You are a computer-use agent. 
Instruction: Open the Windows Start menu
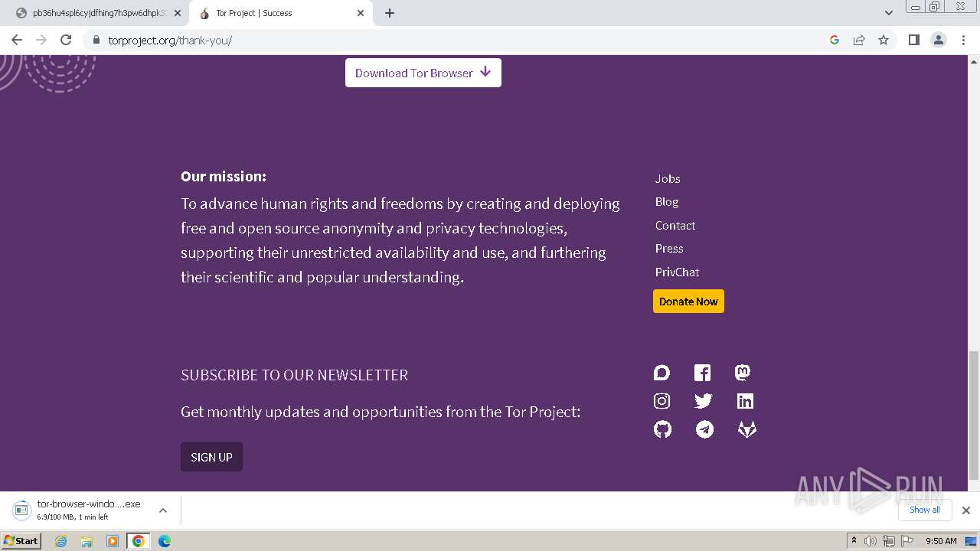(x=21, y=541)
